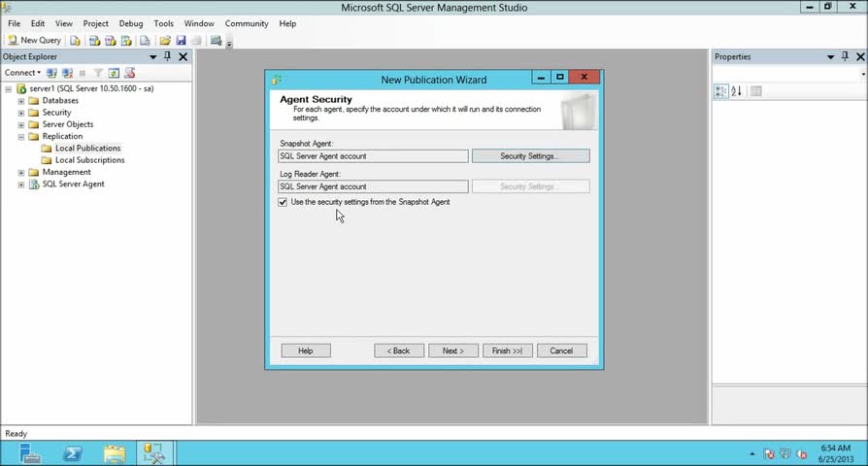Screen dimensions: 868x466
Task: Click the Disconnect icon in Object Explorer
Action: coord(68,73)
